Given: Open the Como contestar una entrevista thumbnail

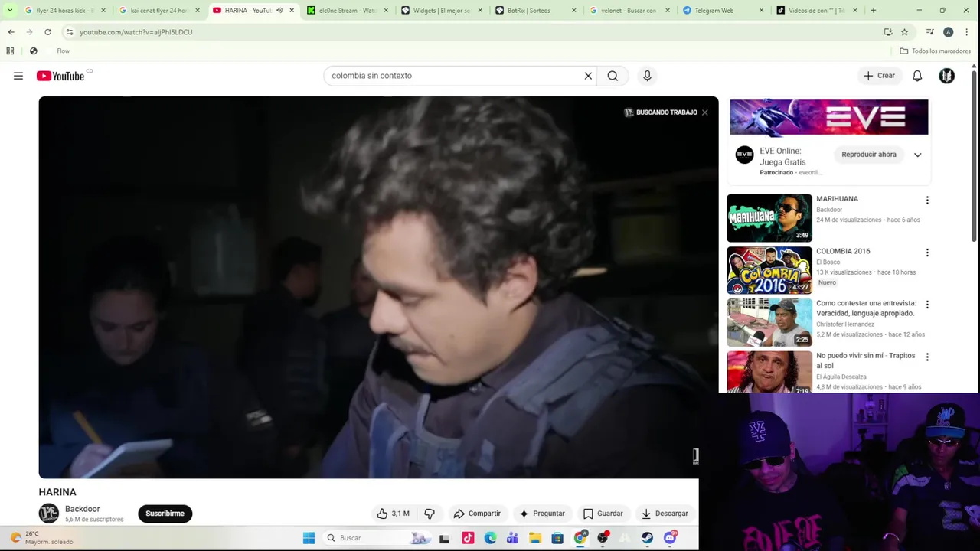Looking at the screenshot, I should [769, 322].
